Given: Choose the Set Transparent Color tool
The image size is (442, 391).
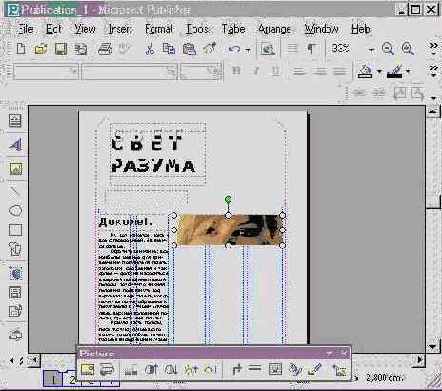Looking at the screenshot, I should pyautogui.click(x=315, y=369).
